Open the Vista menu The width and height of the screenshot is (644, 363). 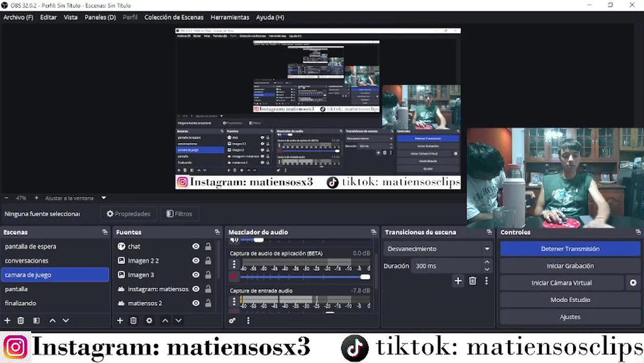71,17
